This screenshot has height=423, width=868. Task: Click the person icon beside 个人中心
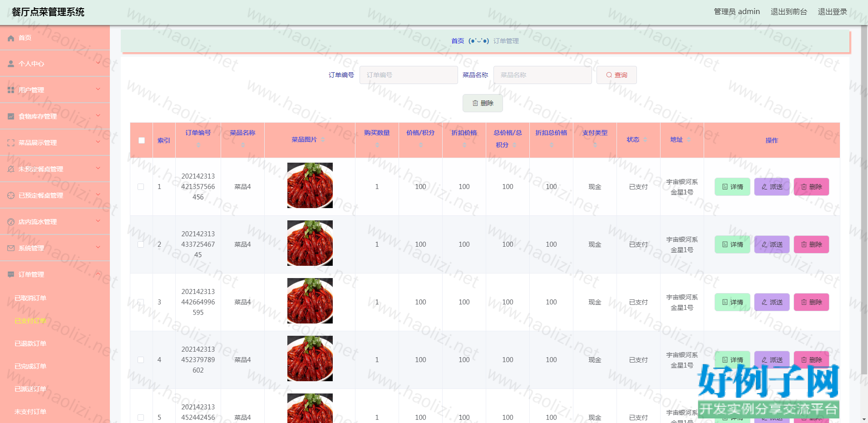pos(11,64)
